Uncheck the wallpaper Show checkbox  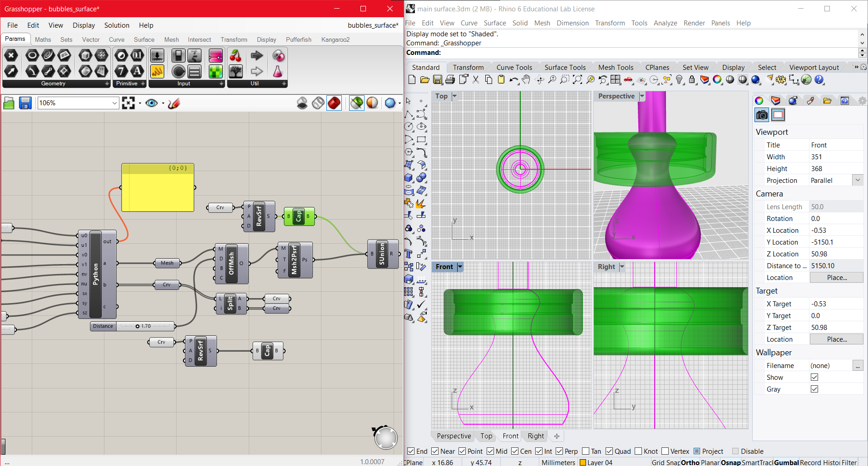[814, 377]
